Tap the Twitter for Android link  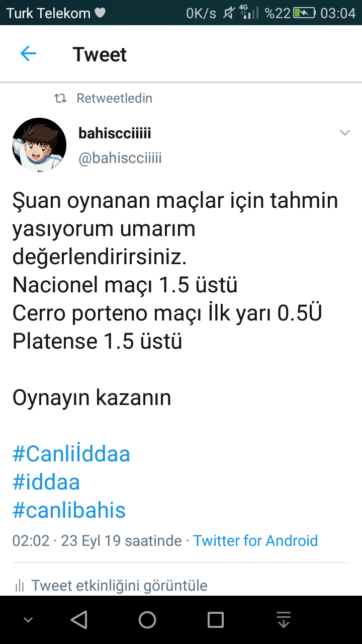point(255,541)
